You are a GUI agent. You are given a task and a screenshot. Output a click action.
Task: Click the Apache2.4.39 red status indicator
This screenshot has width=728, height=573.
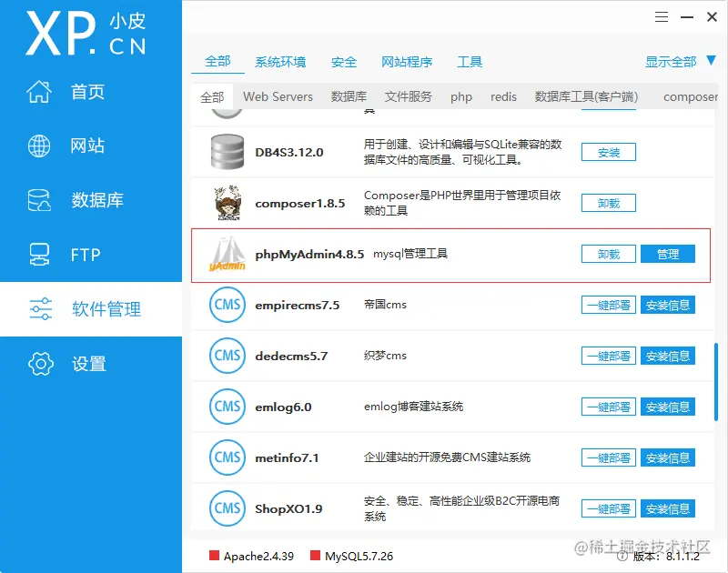pos(214,556)
